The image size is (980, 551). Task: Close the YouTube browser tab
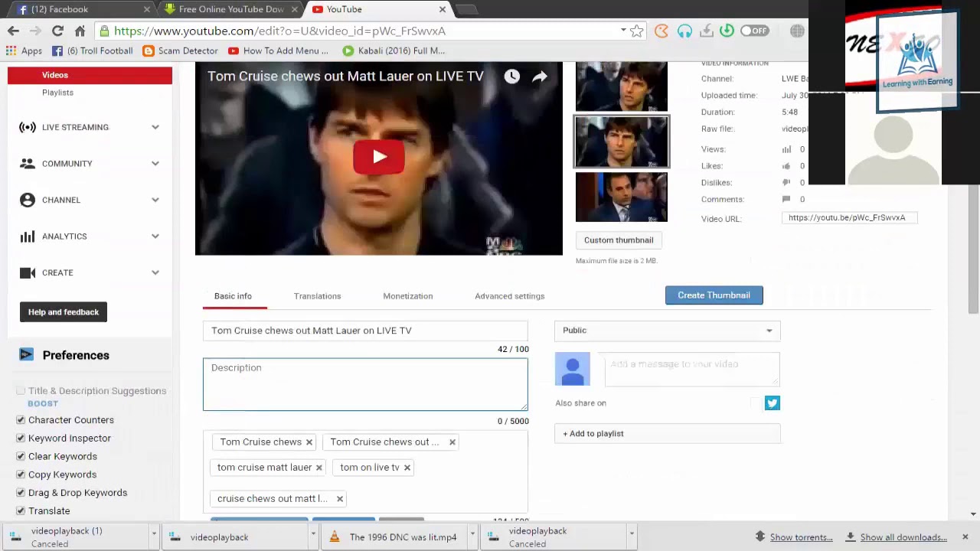(x=442, y=9)
